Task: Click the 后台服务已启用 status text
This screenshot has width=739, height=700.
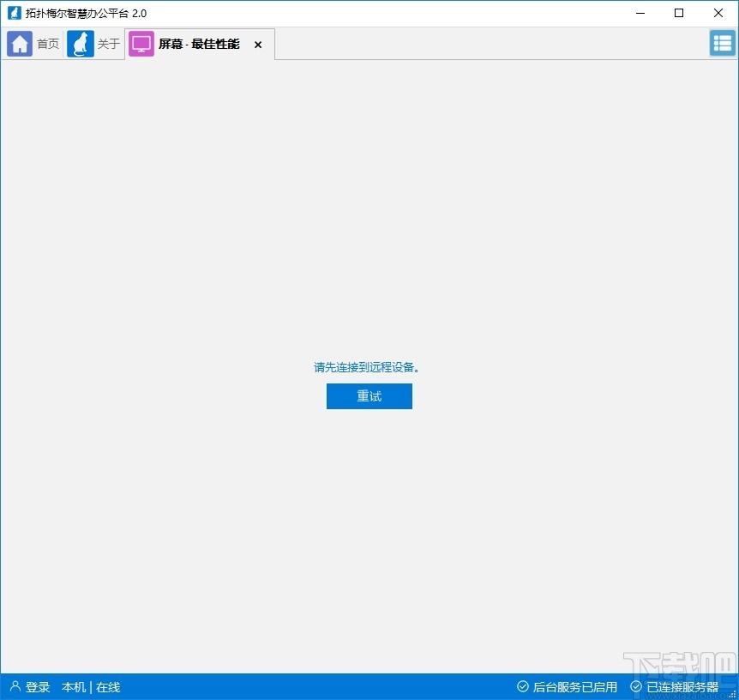Action: pyautogui.click(x=575, y=687)
